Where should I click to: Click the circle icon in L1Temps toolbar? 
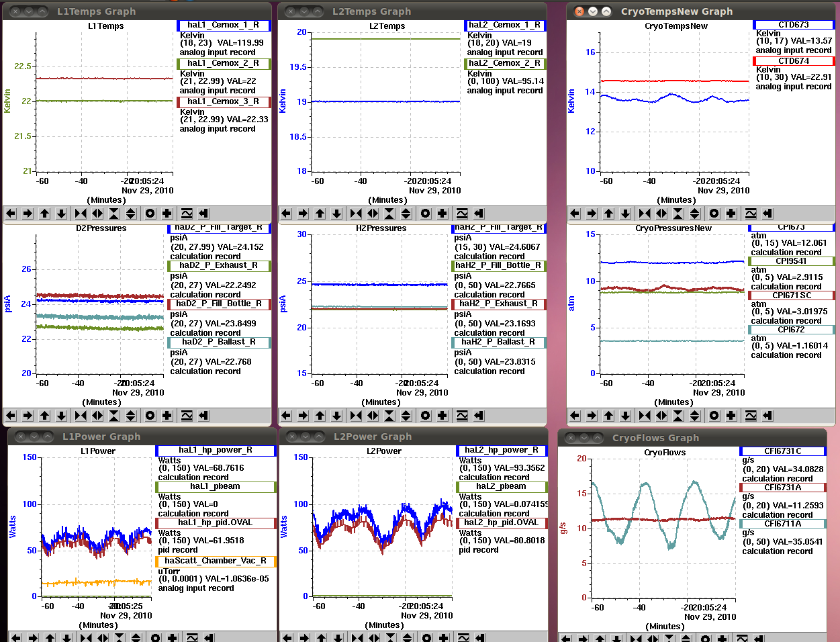[150, 214]
